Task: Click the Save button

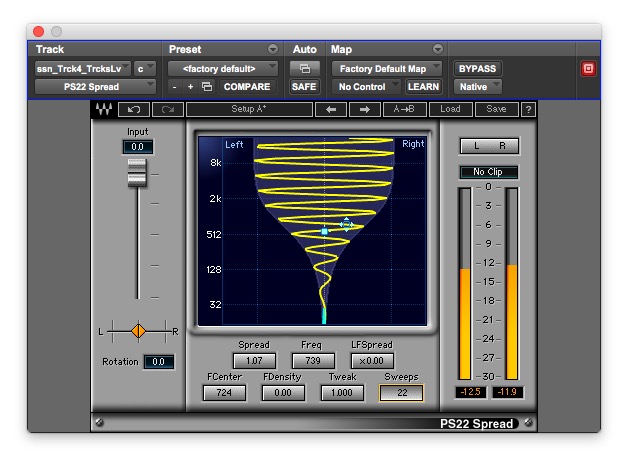Action: (496, 109)
